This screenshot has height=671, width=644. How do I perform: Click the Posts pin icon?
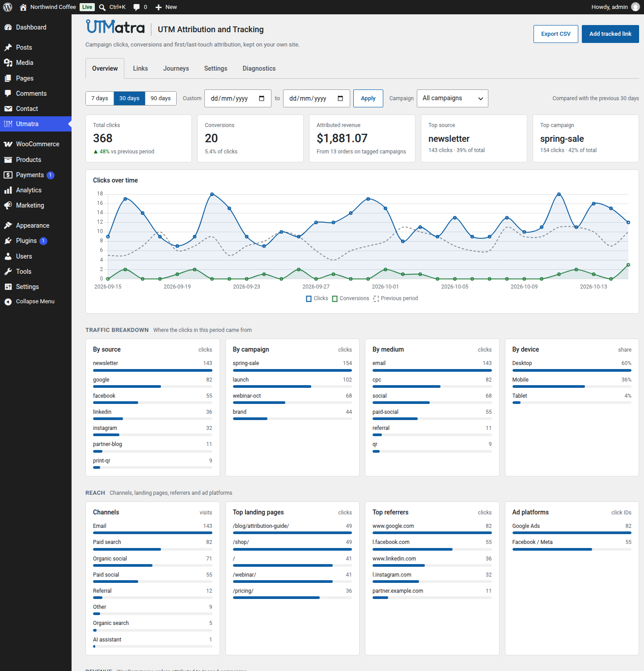8,47
